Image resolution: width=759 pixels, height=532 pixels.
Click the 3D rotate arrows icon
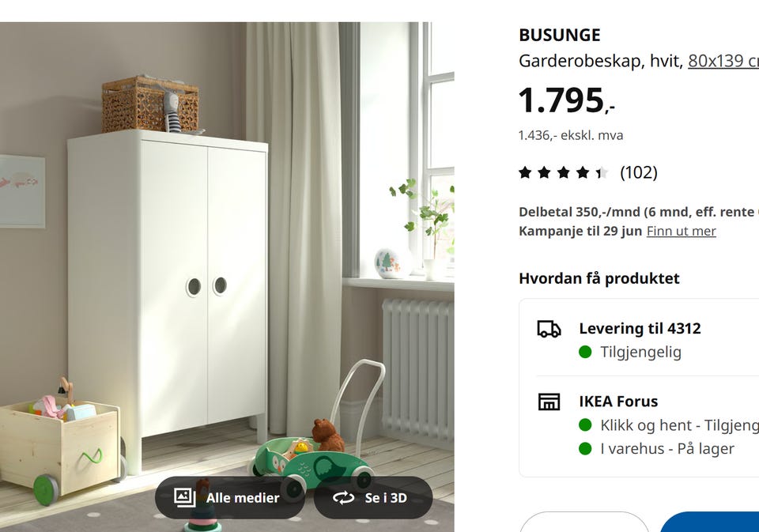click(x=343, y=498)
